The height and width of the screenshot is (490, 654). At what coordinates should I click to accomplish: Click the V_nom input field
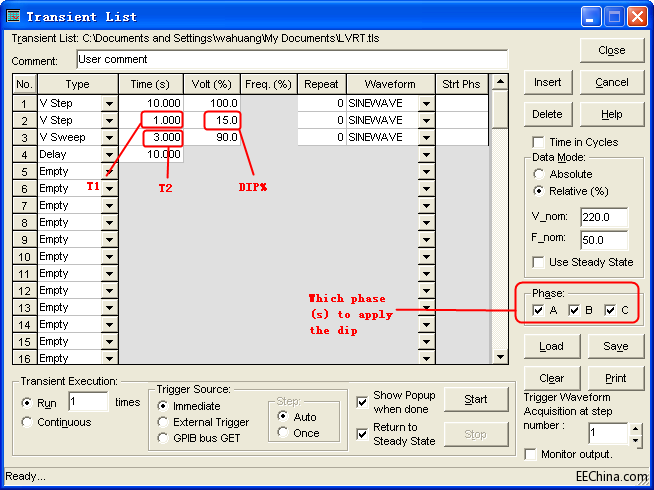coord(604,217)
